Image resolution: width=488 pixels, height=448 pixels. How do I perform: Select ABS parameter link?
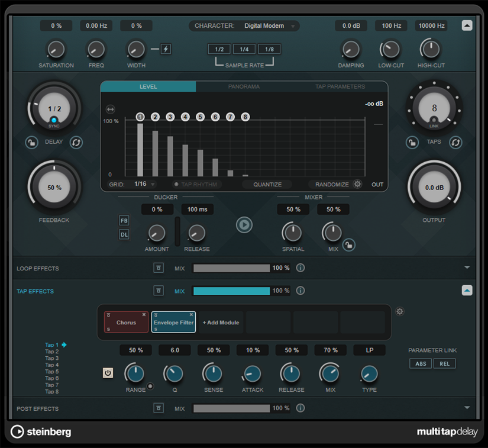421,363
